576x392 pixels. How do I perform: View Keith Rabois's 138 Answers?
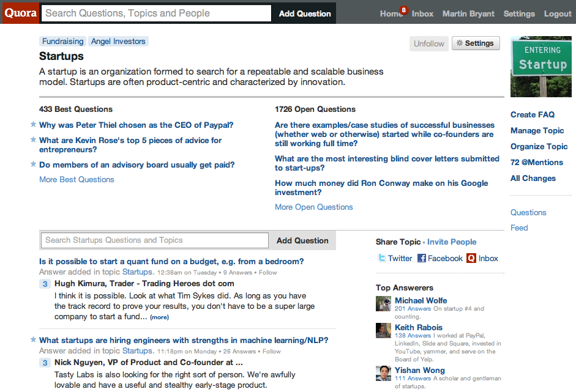pyautogui.click(x=413, y=336)
